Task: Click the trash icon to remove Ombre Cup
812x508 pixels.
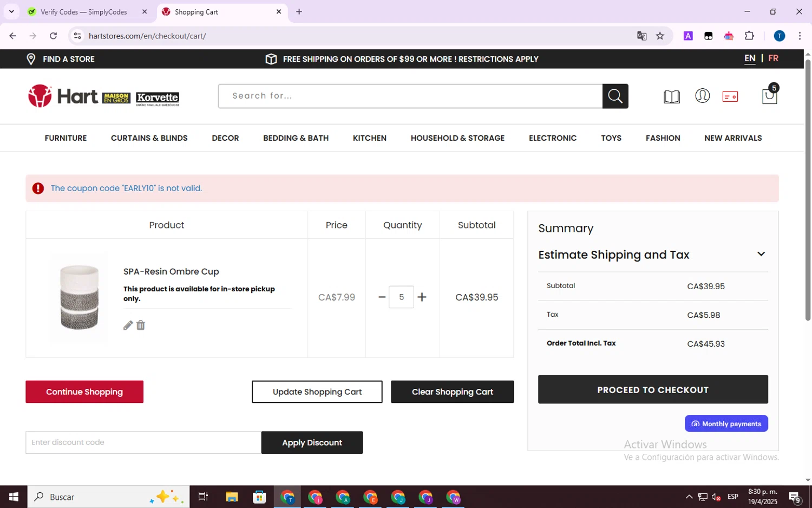Action: pos(141,325)
